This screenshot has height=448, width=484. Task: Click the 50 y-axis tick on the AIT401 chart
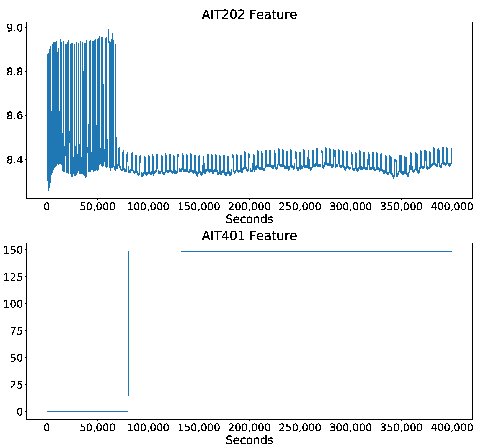point(16,358)
